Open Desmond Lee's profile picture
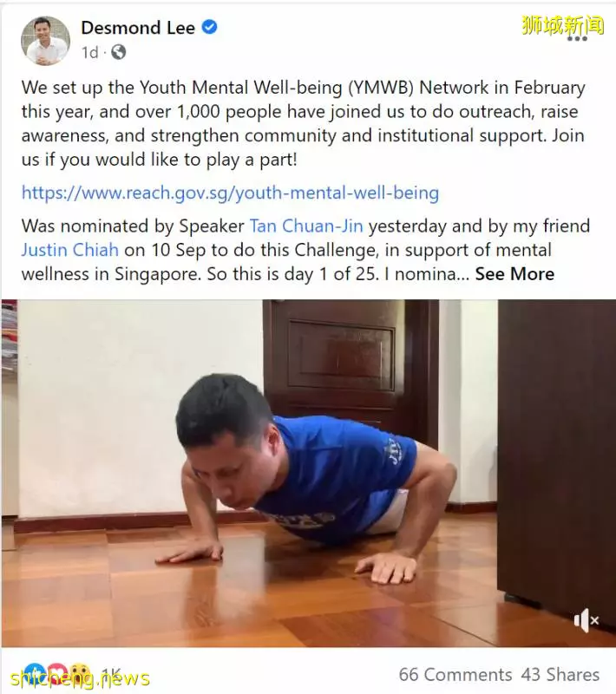Image resolution: width=616 pixels, height=694 pixels. click(46, 41)
